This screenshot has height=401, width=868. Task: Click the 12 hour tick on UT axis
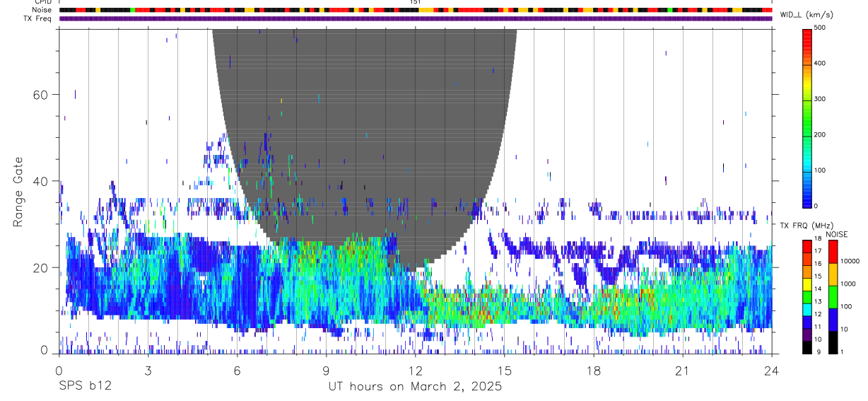click(x=415, y=370)
